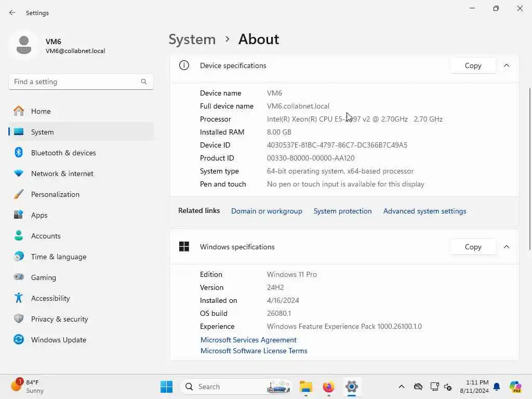Open System protection link
The height and width of the screenshot is (399, 532).
click(343, 211)
